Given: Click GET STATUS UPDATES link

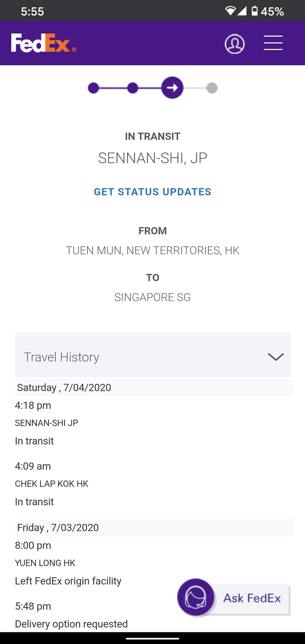Looking at the screenshot, I should tap(152, 192).
